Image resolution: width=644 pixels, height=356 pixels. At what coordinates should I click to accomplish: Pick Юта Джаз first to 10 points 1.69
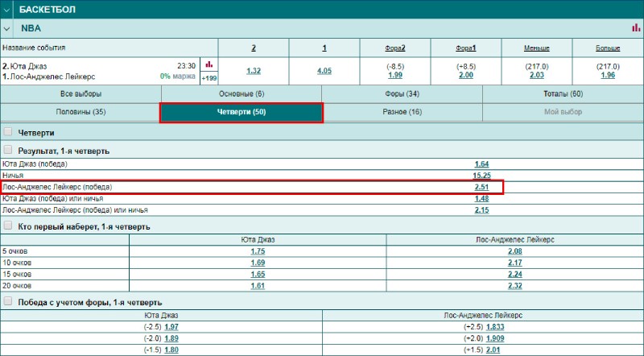[x=258, y=263]
